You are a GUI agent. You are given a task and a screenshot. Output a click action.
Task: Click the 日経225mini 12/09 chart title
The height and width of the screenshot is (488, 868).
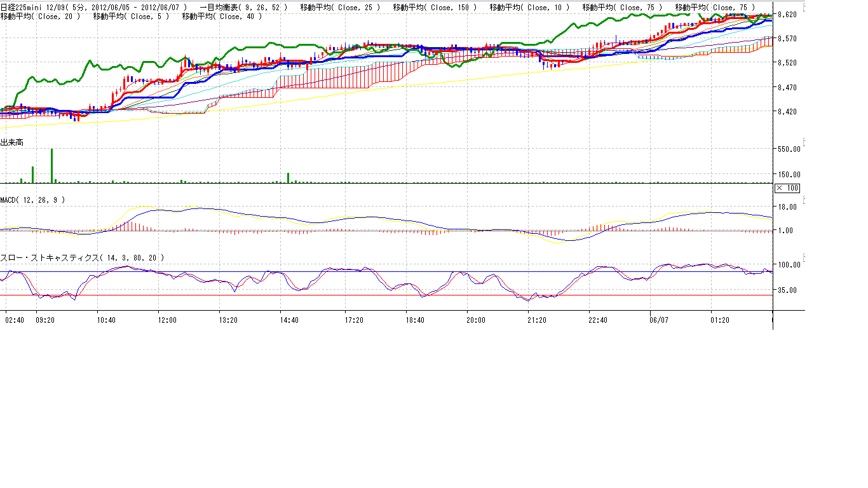point(93,7)
